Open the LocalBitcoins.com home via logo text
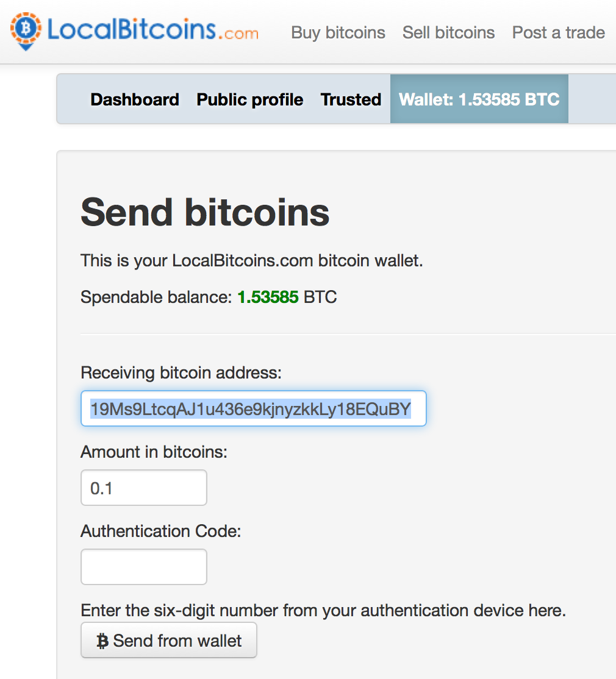Image resolution: width=616 pixels, height=679 pixels. pyautogui.click(x=156, y=30)
